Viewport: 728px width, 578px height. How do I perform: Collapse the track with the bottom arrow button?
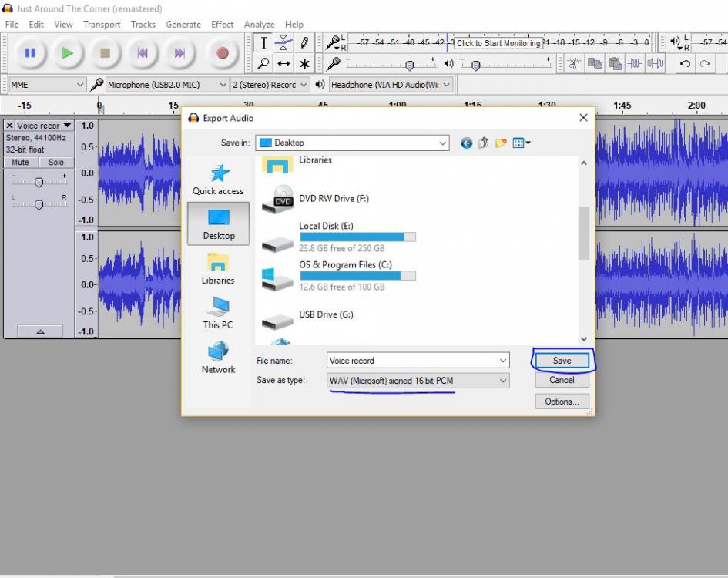point(39,331)
